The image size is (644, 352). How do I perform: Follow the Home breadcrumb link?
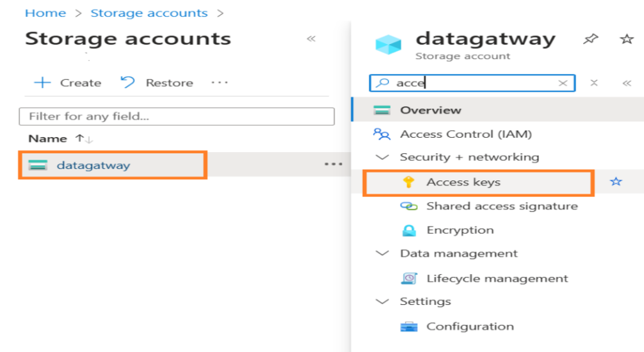pyautogui.click(x=45, y=13)
